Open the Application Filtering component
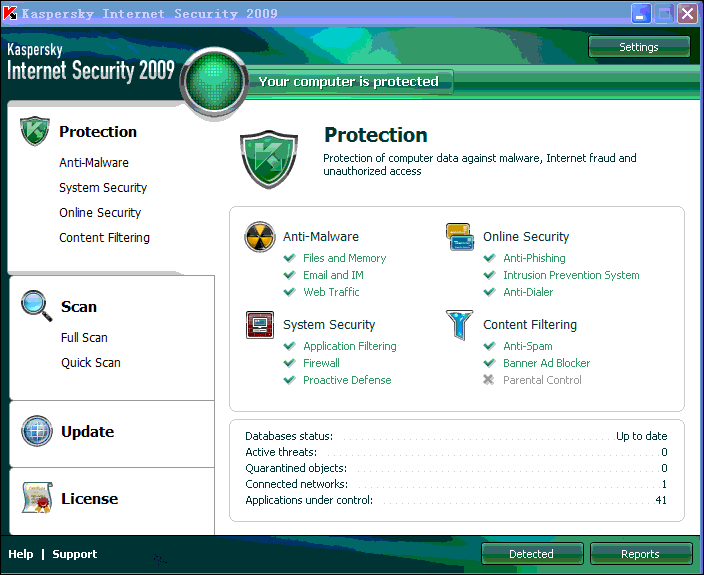Screen dimensions: 704x575 tap(350, 346)
